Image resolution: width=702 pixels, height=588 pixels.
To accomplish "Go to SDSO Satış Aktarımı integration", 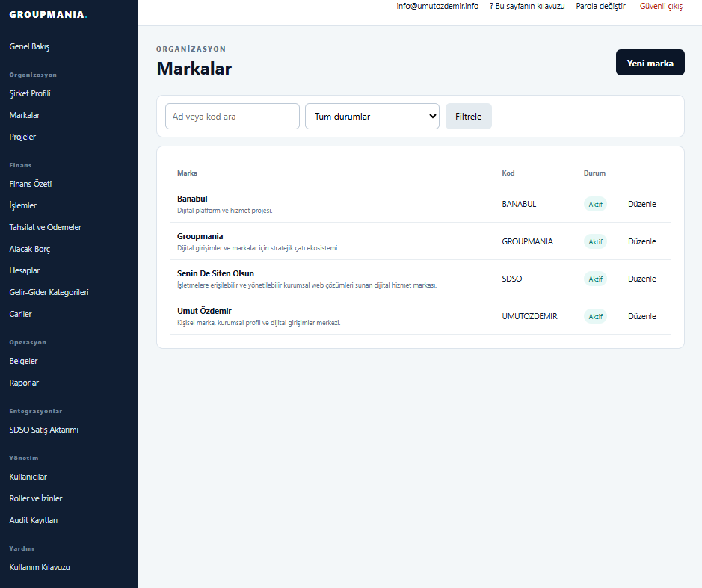I will pyautogui.click(x=44, y=430).
